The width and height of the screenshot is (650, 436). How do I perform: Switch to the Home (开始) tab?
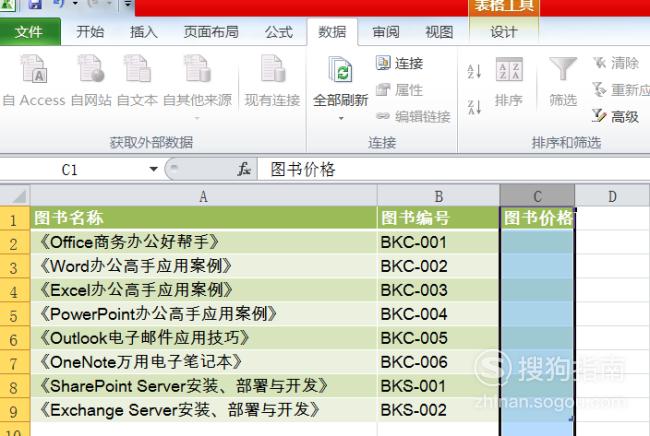click(90, 31)
